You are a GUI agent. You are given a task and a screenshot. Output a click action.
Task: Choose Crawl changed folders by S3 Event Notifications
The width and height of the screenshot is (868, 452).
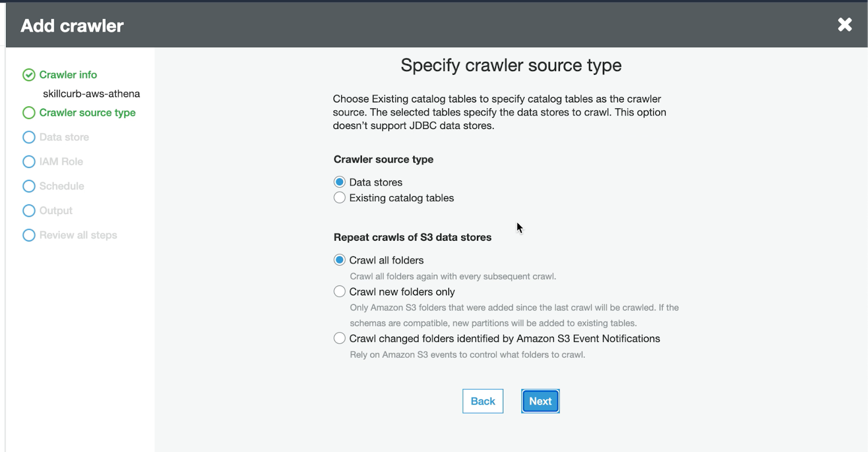(x=340, y=339)
